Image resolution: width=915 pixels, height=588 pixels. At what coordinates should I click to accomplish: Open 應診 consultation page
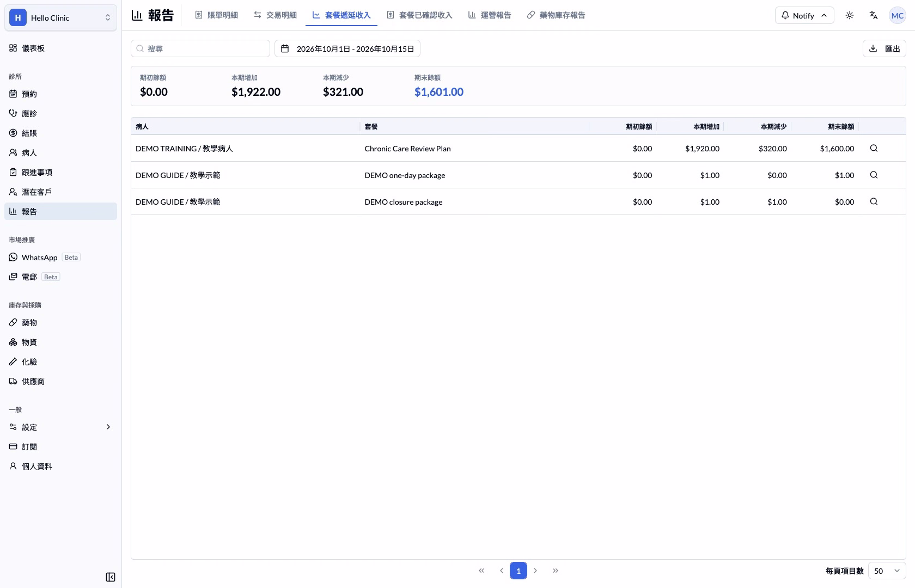[60, 114]
